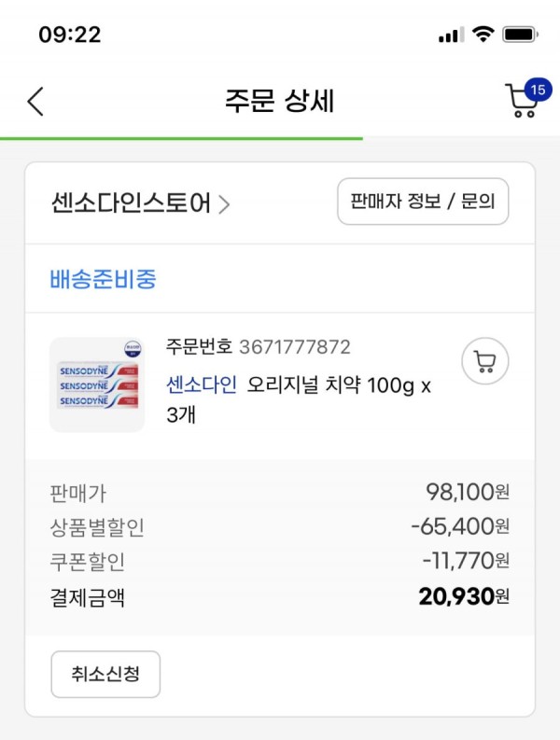Open the blue 센소다인 brand link
Screen dimensions: 560x740
(x=202, y=384)
